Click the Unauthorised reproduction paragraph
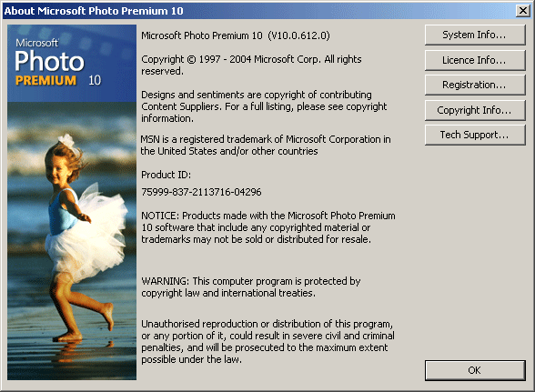Image resolution: width=535 pixels, height=392 pixels. click(267, 341)
